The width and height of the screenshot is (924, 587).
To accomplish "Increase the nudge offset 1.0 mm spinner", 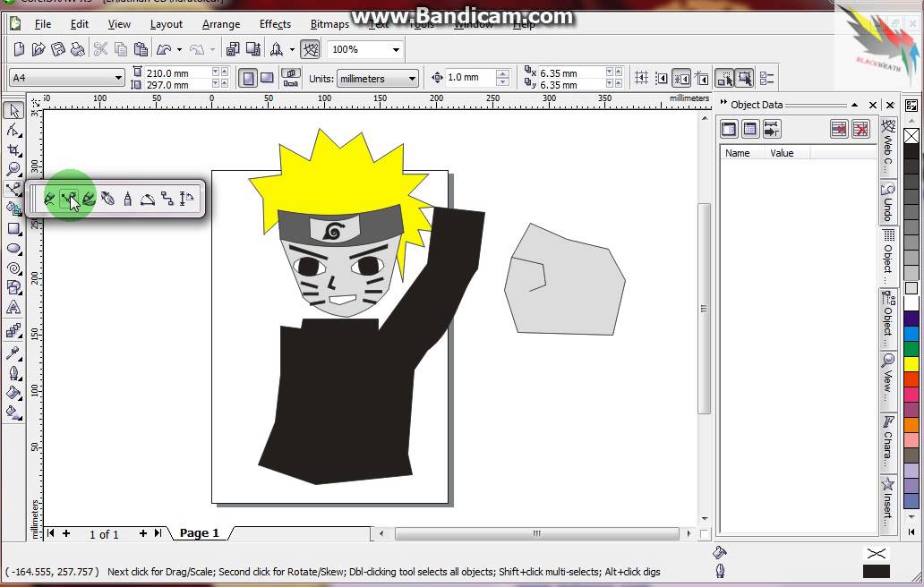I will tap(502, 73).
